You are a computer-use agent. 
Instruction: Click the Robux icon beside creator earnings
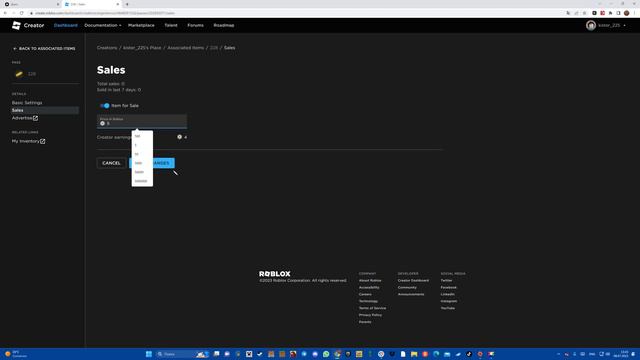tap(179, 137)
